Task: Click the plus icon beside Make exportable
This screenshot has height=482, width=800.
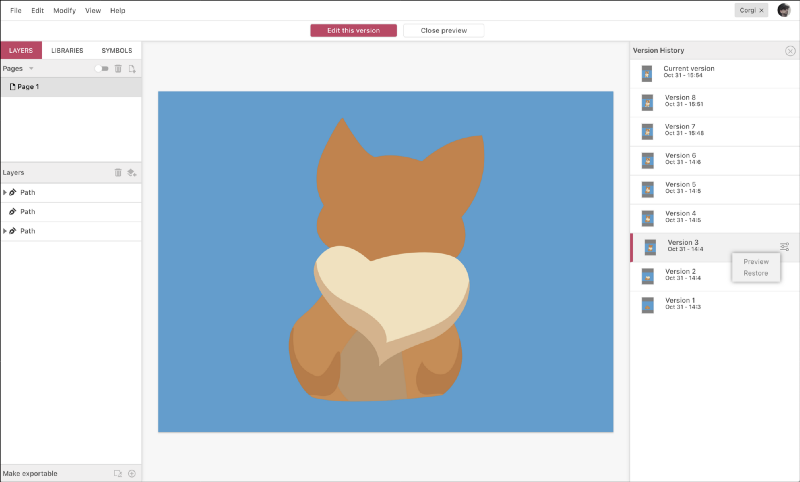Action: (x=131, y=473)
